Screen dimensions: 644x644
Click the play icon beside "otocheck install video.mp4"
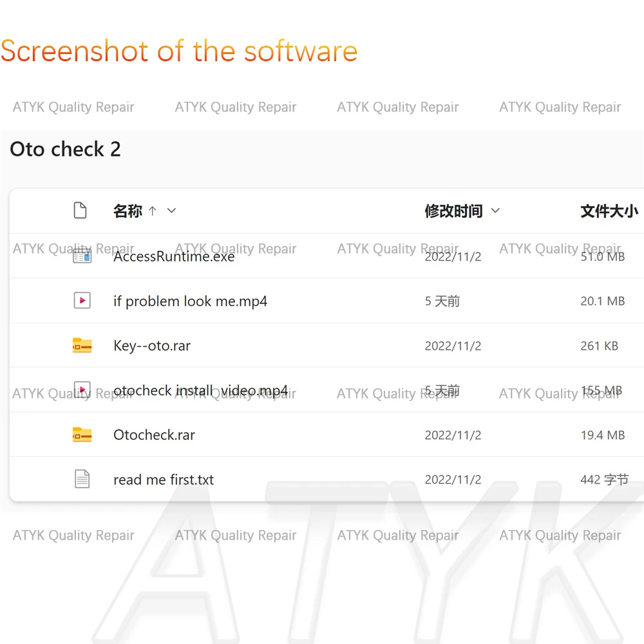(82, 390)
